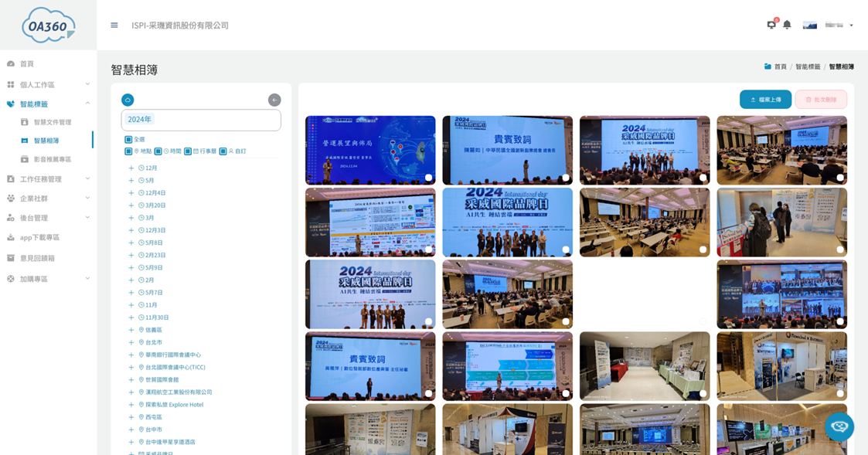The width and height of the screenshot is (868, 455).
Task: Toggle the 地點 filter checkbox
Action: coord(128,151)
